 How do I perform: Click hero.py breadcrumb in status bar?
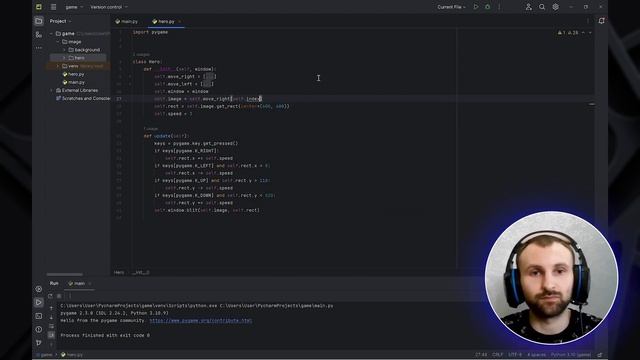click(72, 355)
